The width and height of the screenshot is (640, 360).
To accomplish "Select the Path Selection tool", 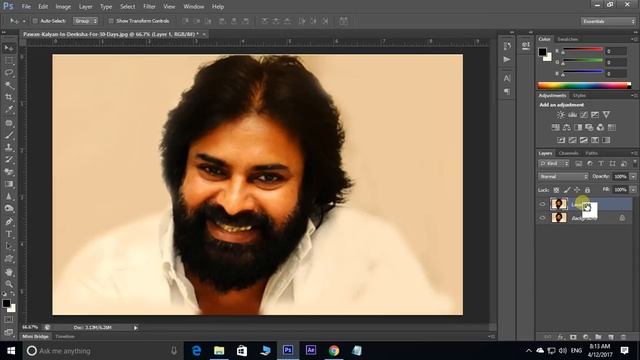I will point(9,247).
